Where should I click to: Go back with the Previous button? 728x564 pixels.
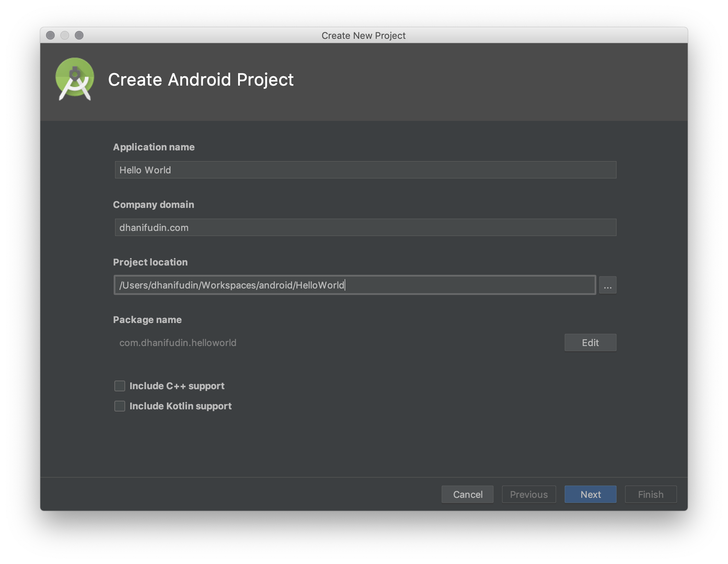(x=529, y=495)
